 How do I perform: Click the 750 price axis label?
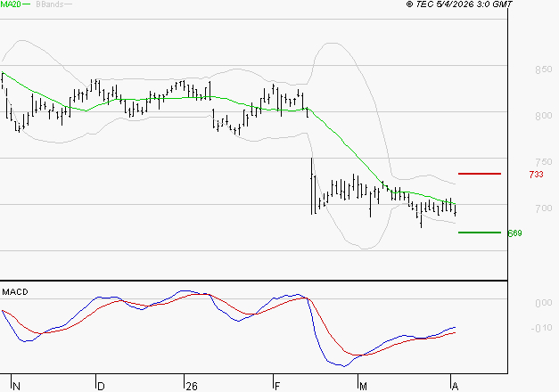tap(543, 162)
